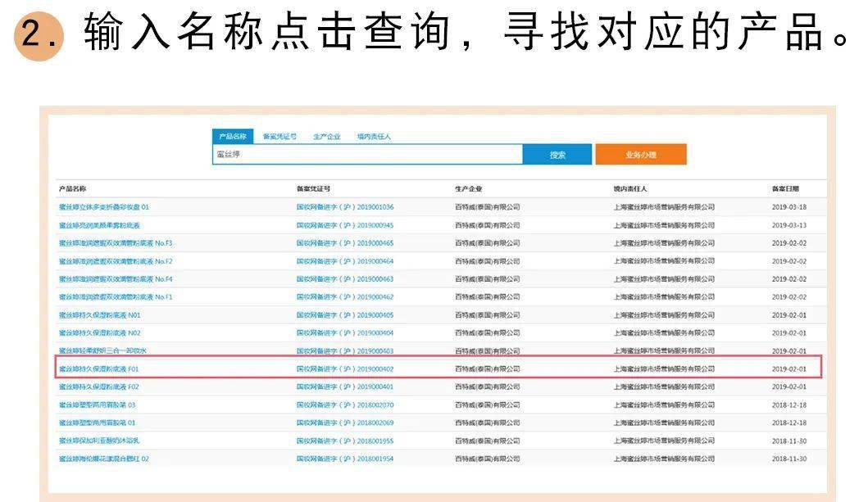868x502 pixels.
Task: Open product link ending in 眉胶笔 03
Action: point(98,405)
